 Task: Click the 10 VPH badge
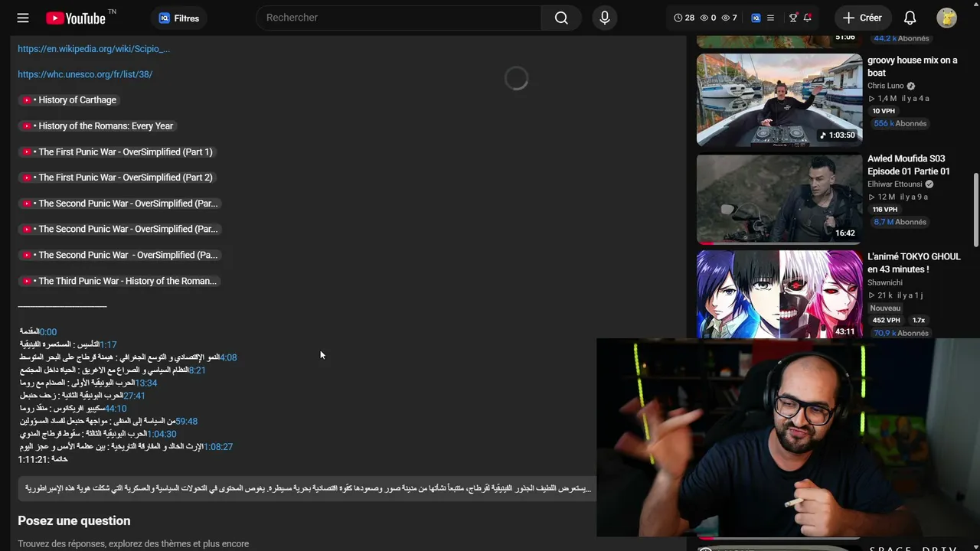[884, 111]
